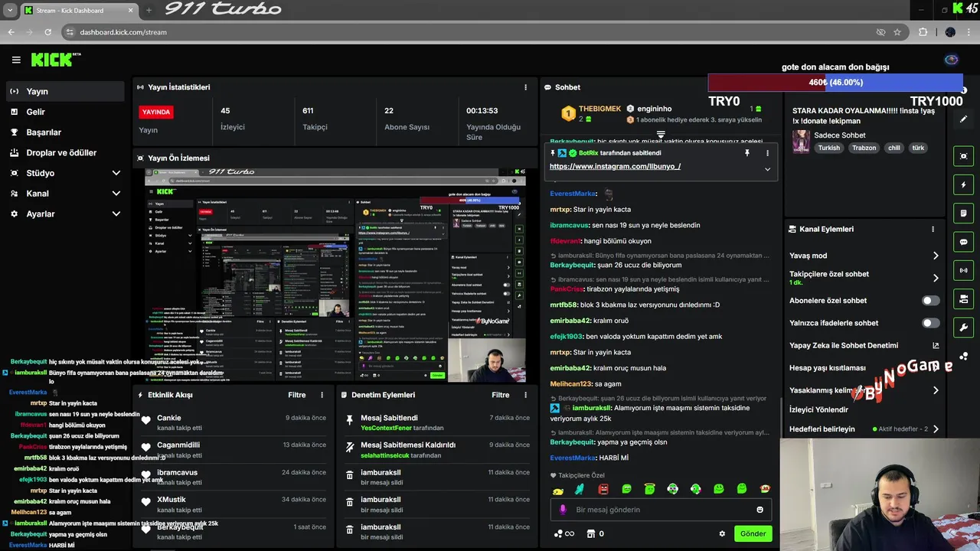
Task: Toggle Yalnızca ifadelerle sohbet switch
Action: click(x=930, y=323)
